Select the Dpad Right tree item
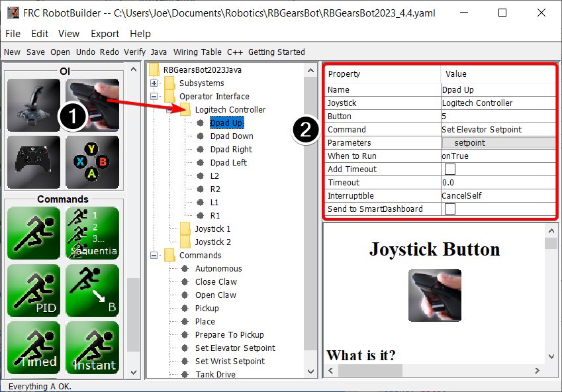Viewport: 562px width, 392px height. click(x=231, y=150)
